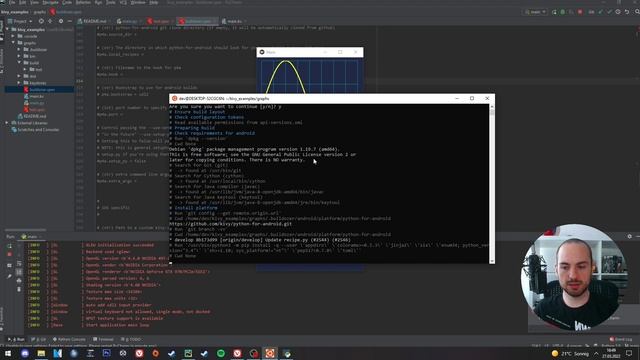Expand the console folder in the project tree
Image resolution: width=640 pixels, height=360 pixels.
13,36
